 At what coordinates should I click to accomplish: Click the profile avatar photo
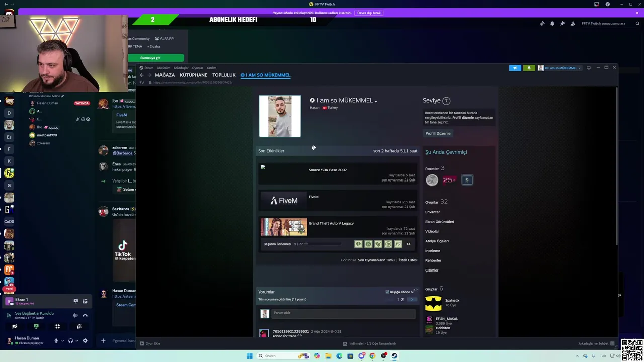pyautogui.click(x=280, y=116)
